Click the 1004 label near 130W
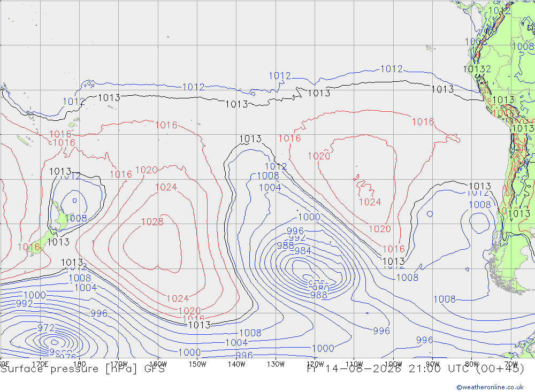Screen dimensions: 535x392 coord(270,188)
